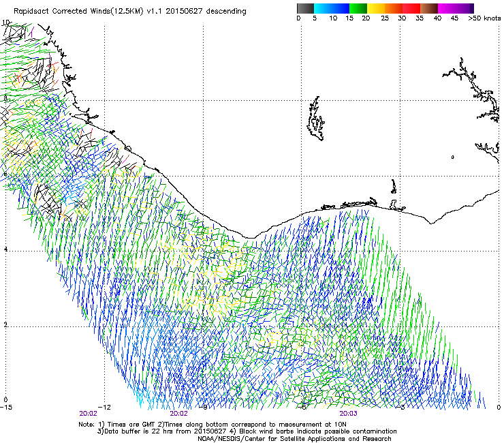Click the 'Black wind barbs indicate possible contamination' note
Screen dimensions: 504x443
(x=318, y=431)
